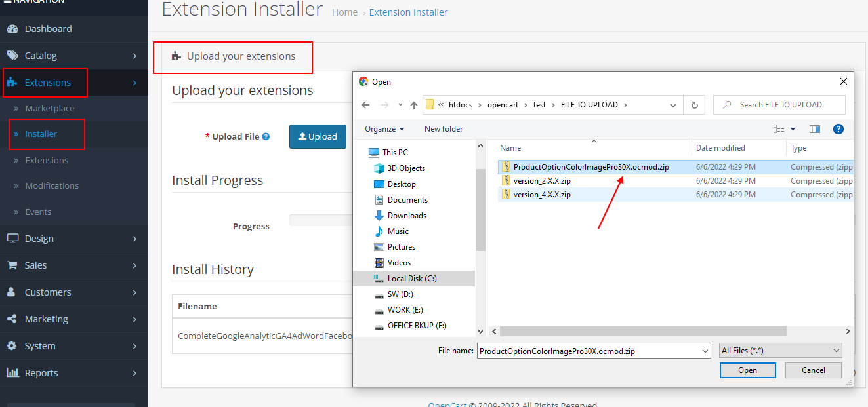868x407 pixels.
Task: Open the Marketplace menu item
Action: [50, 109]
